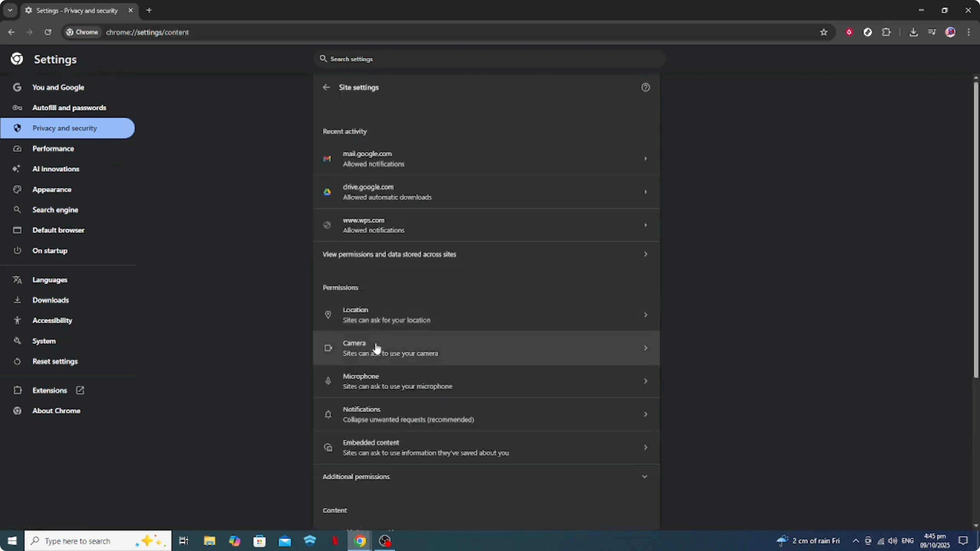Open the Chrome profile avatar
The height and width of the screenshot is (551, 980).
tap(951, 32)
